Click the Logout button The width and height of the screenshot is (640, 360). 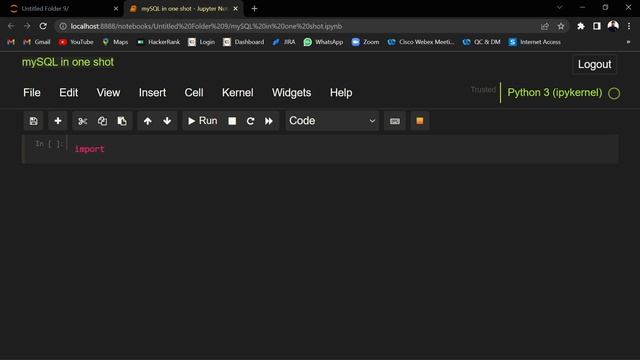click(594, 64)
